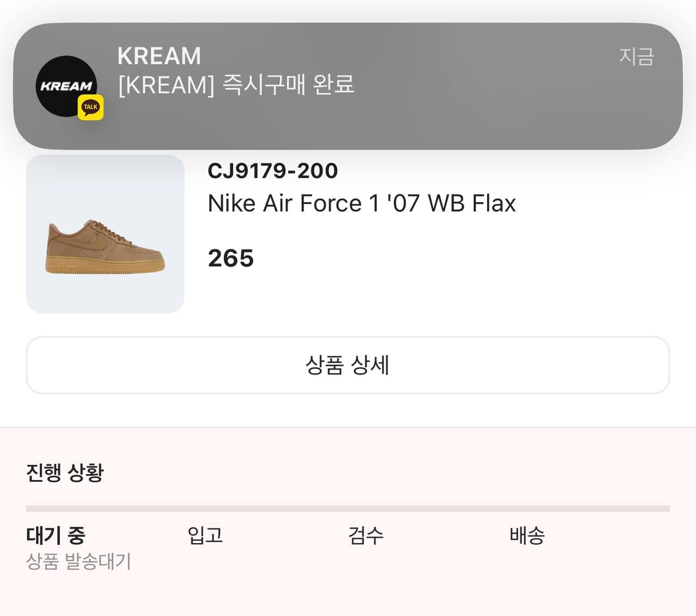The width and height of the screenshot is (696, 616).
Task: Tap the KREAM wordmark inside black logo
Action: pos(66,86)
